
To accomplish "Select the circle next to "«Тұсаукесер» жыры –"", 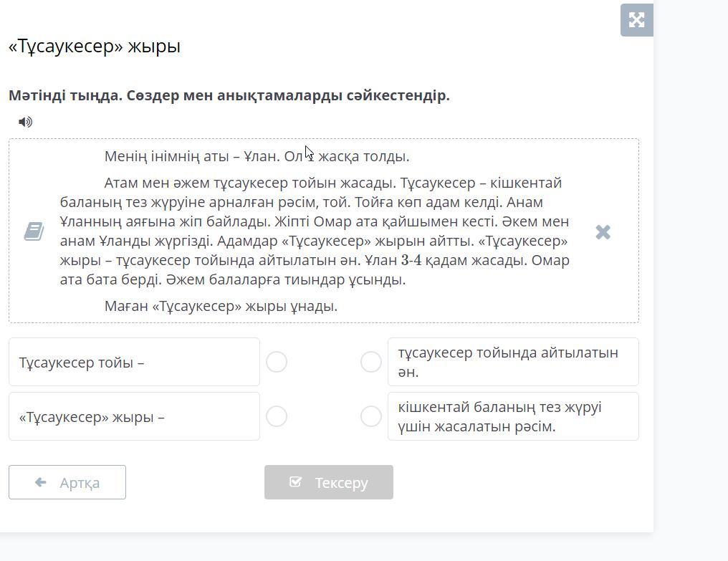I will [x=277, y=416].
